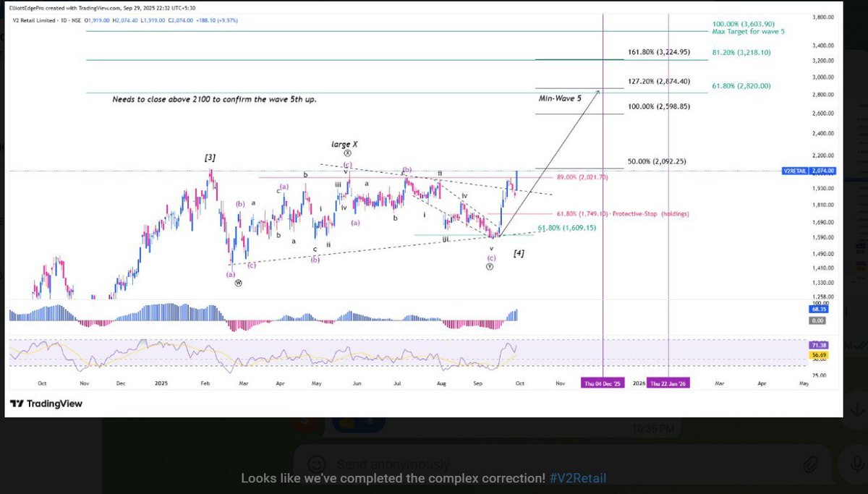This screenshot has width=868, height=494.
Task: Click the [4] wave label
Action: click(519, 253)
